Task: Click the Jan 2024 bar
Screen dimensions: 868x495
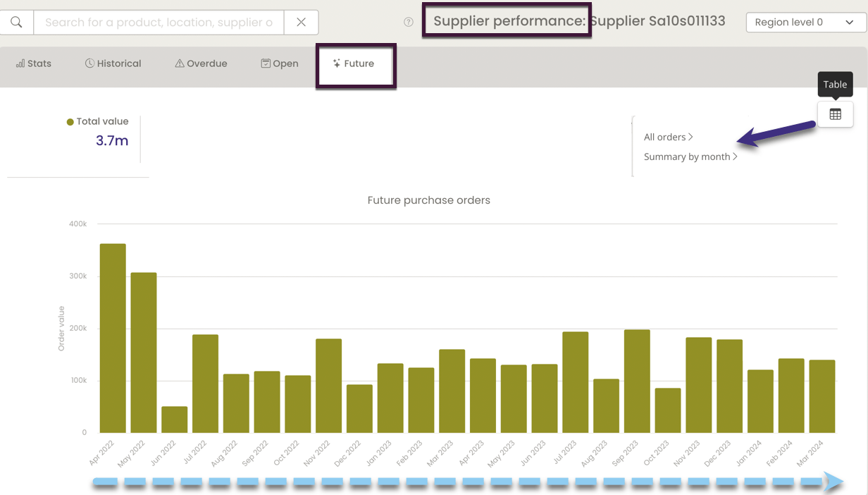Action: (x=760, y=401)
